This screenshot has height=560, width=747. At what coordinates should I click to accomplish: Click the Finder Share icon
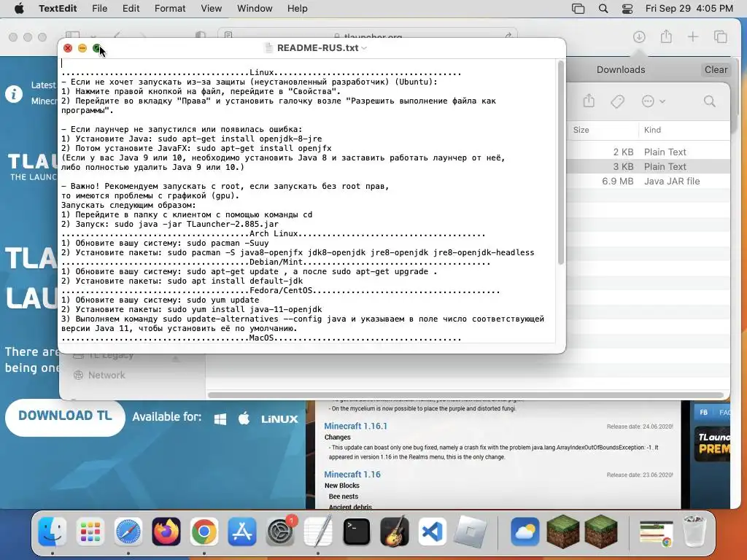(589, 101)
